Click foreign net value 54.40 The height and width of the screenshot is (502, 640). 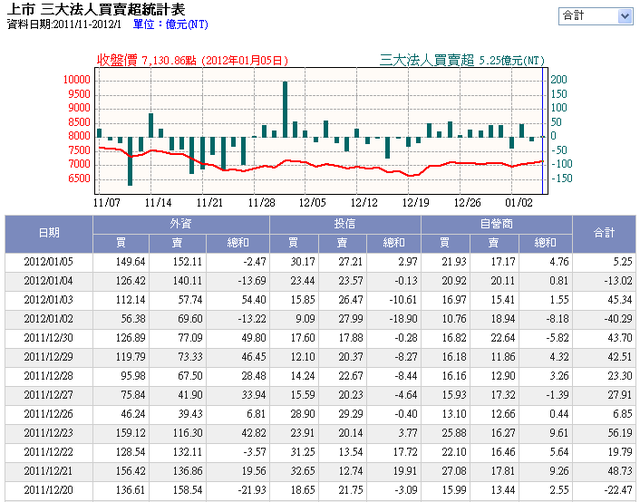[253, 300]
